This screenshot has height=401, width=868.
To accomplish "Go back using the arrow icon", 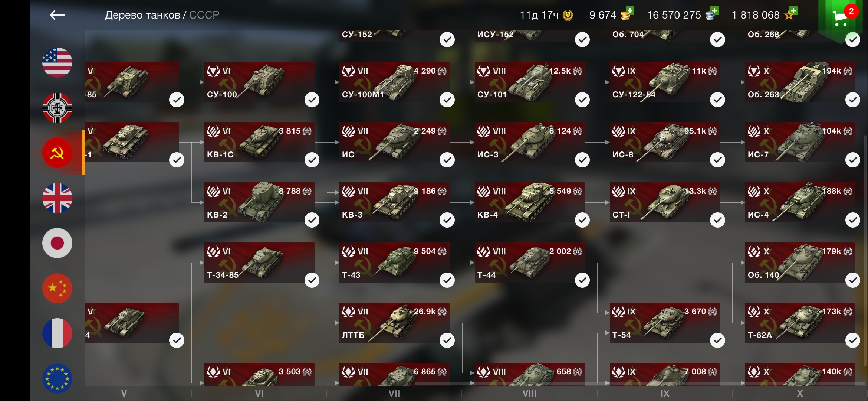I will pyautogui.click(x=57, y=15).
